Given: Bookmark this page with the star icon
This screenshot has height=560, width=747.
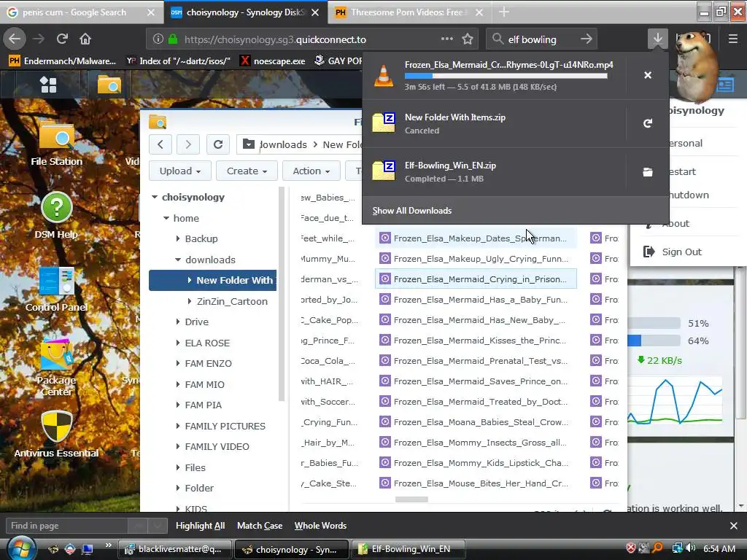Looking at the screenshot, I should pyautogui.click(x=468, y=39).
